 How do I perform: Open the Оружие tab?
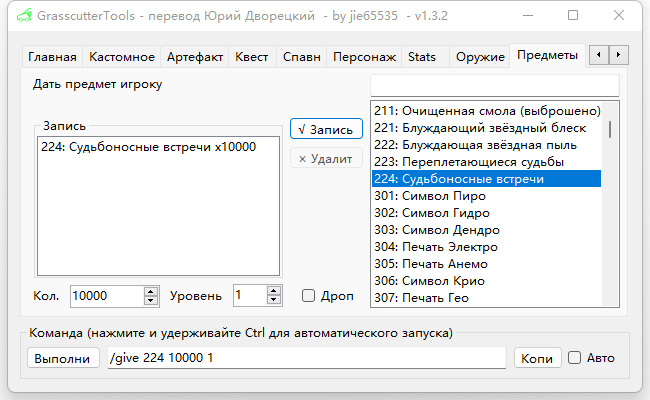coord(480,57)
